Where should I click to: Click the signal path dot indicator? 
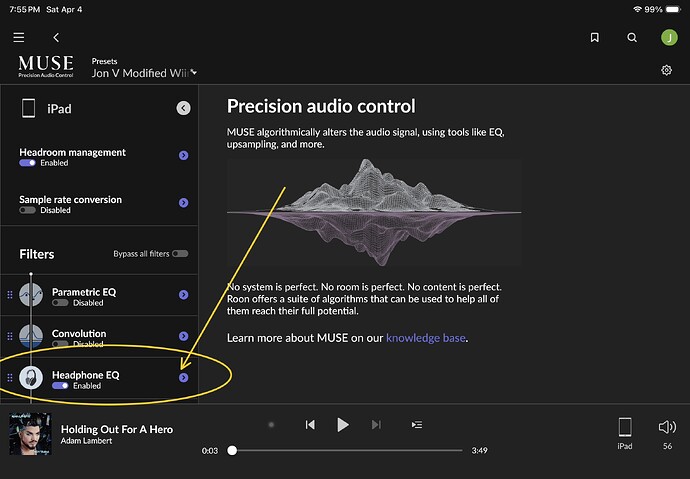pos(271,424)
